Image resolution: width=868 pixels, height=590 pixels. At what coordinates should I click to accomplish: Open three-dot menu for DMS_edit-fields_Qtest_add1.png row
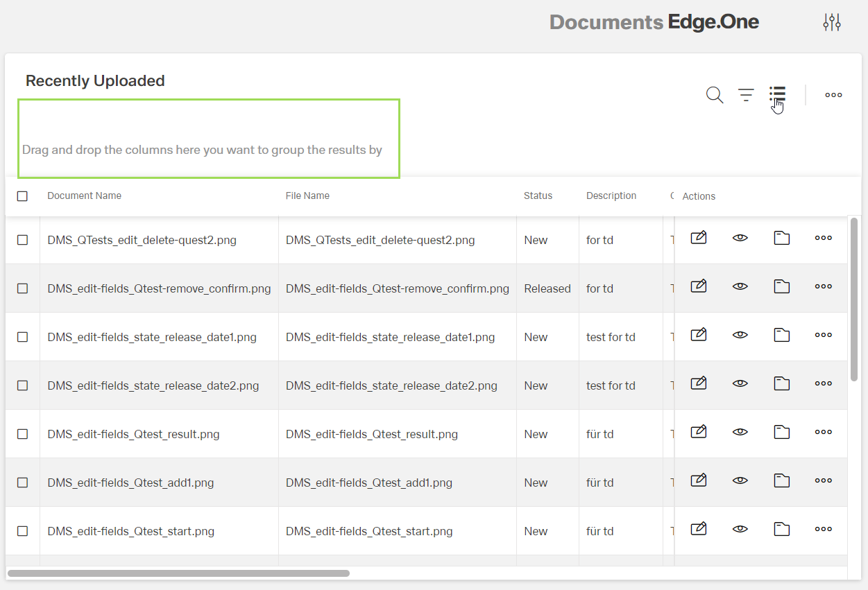pyautogui.click(x=824, y=480)
